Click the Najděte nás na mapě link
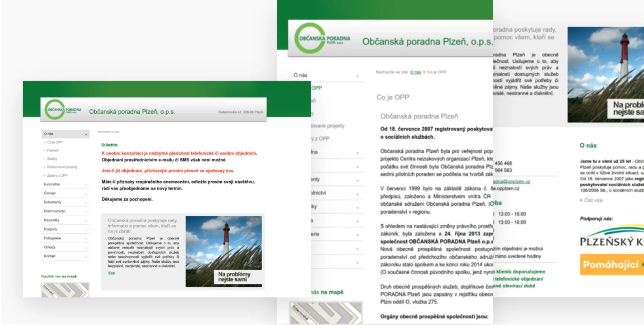The height and width of the screenshot is (325, 644). tap(59, 276)
